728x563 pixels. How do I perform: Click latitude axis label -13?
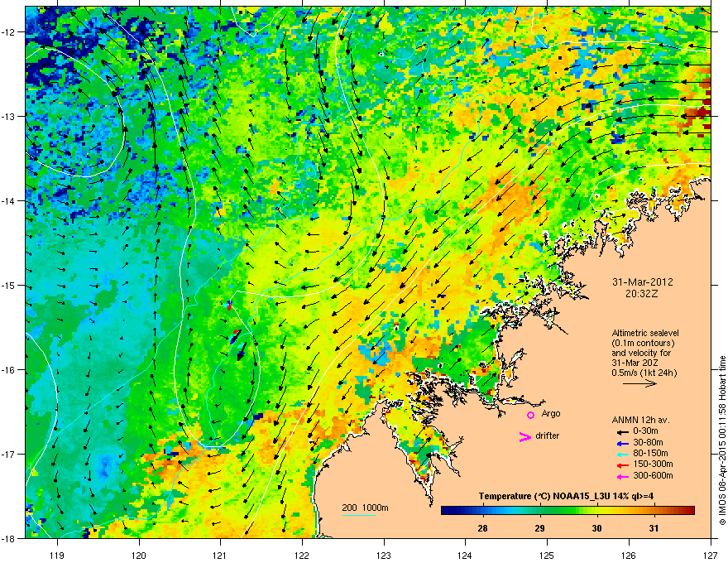tap(9, 117)
